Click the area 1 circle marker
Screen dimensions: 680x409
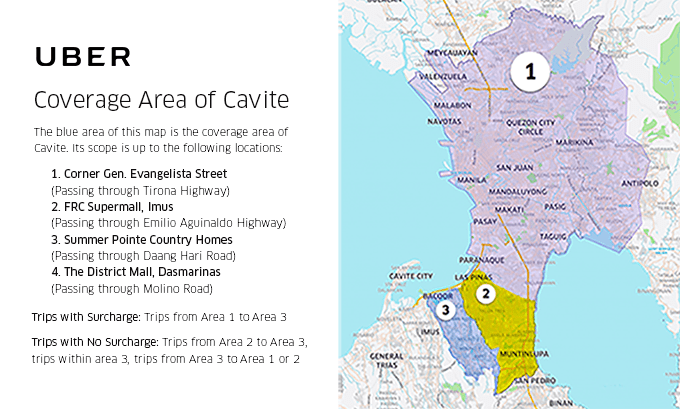point(530,72)
